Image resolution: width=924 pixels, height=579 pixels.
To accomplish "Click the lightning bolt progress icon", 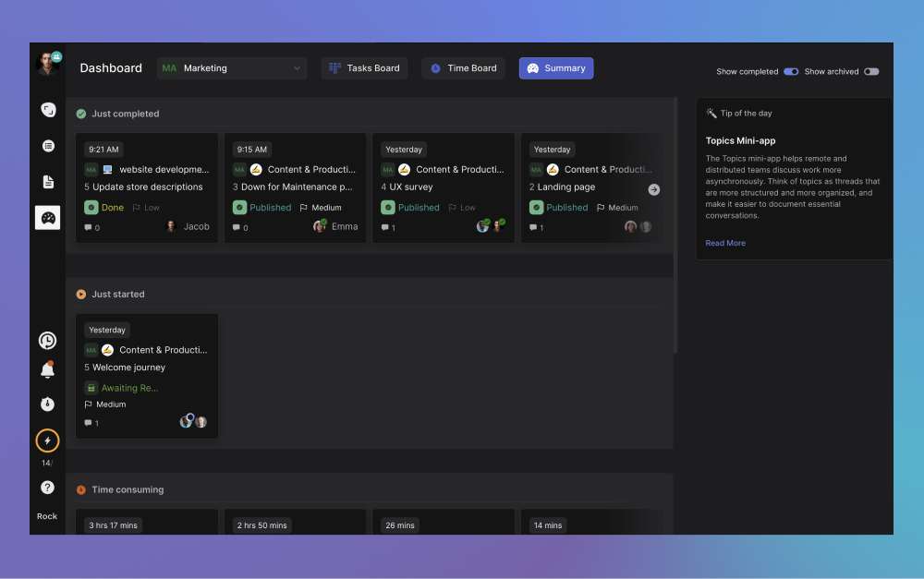I will (x=47, y=441).
